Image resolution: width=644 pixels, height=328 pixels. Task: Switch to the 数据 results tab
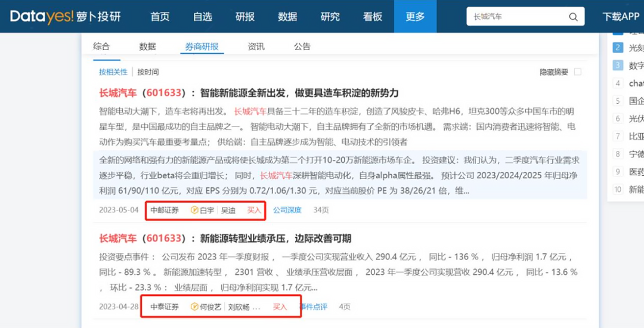click(x=147, y=47)
